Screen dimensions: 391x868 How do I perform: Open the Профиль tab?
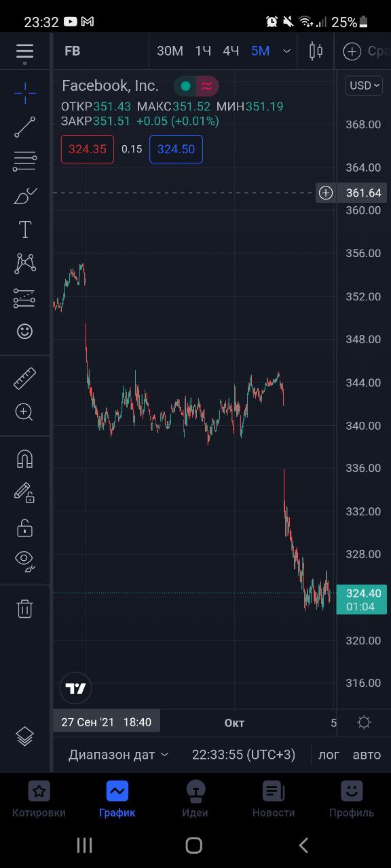pos(352,798)
